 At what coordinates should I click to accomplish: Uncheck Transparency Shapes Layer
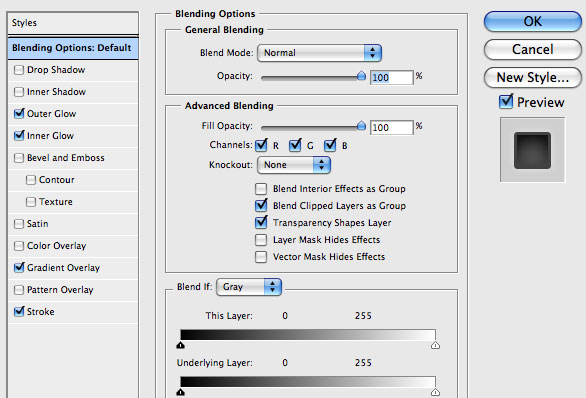coord(261,222)
